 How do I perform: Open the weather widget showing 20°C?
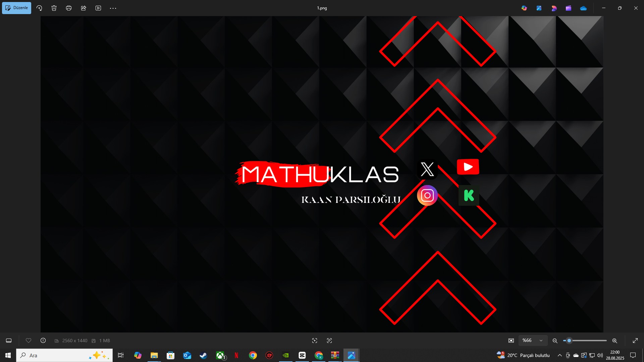(523, 355)
